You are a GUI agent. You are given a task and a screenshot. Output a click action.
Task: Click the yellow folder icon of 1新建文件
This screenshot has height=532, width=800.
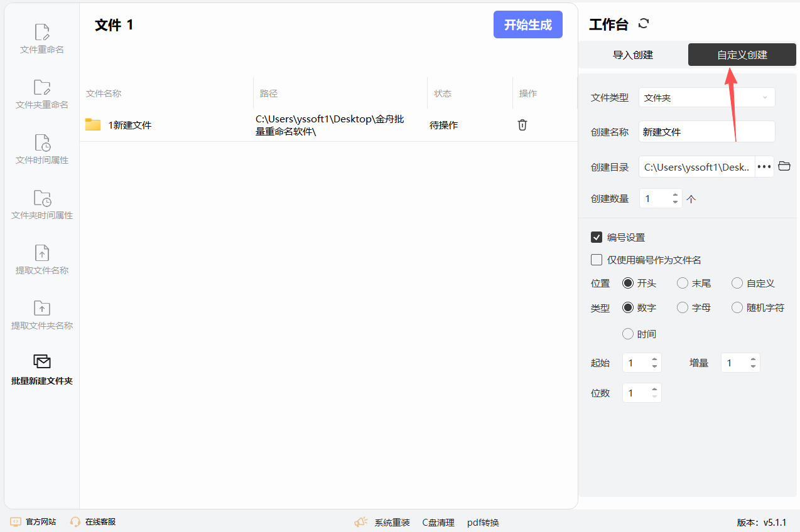point(93,125)
